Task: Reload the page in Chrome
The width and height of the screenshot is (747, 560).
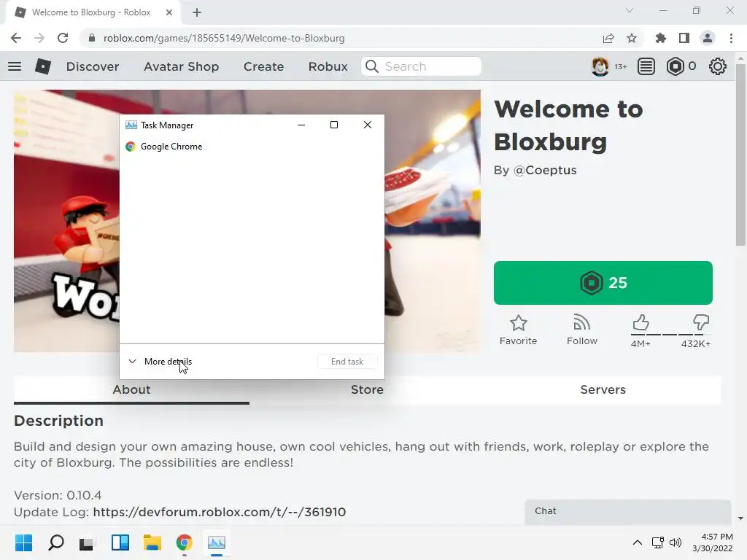Action: tap(63, 38)
